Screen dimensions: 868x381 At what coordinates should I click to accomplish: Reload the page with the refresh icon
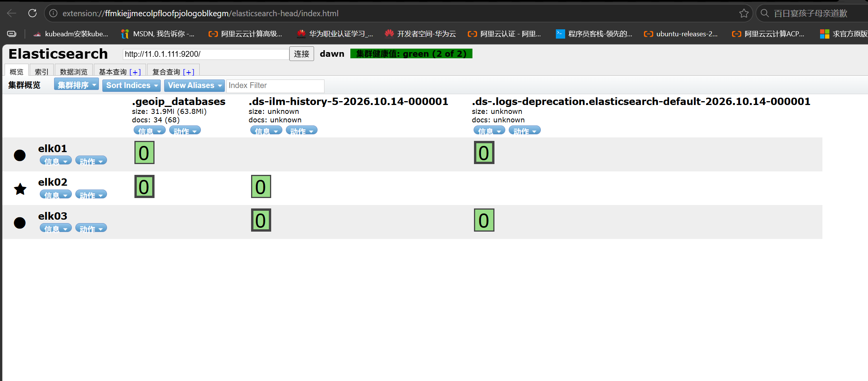(32, 13)
